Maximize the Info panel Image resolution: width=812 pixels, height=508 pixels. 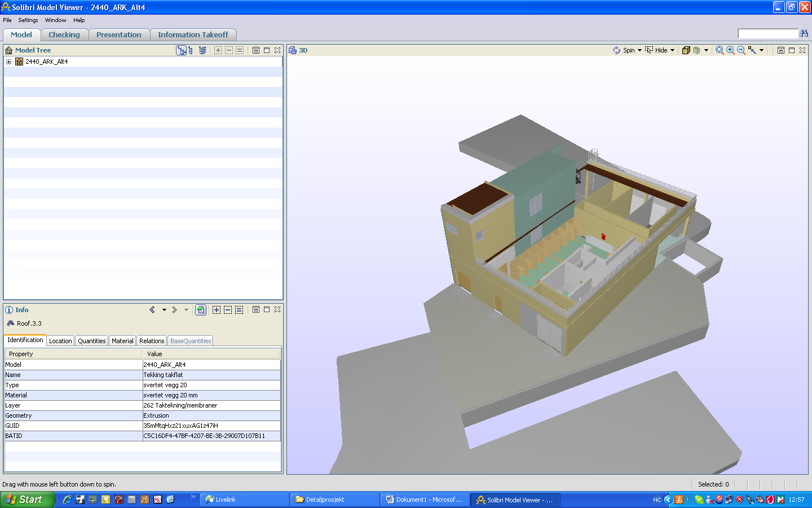click(x=266, y=310)
